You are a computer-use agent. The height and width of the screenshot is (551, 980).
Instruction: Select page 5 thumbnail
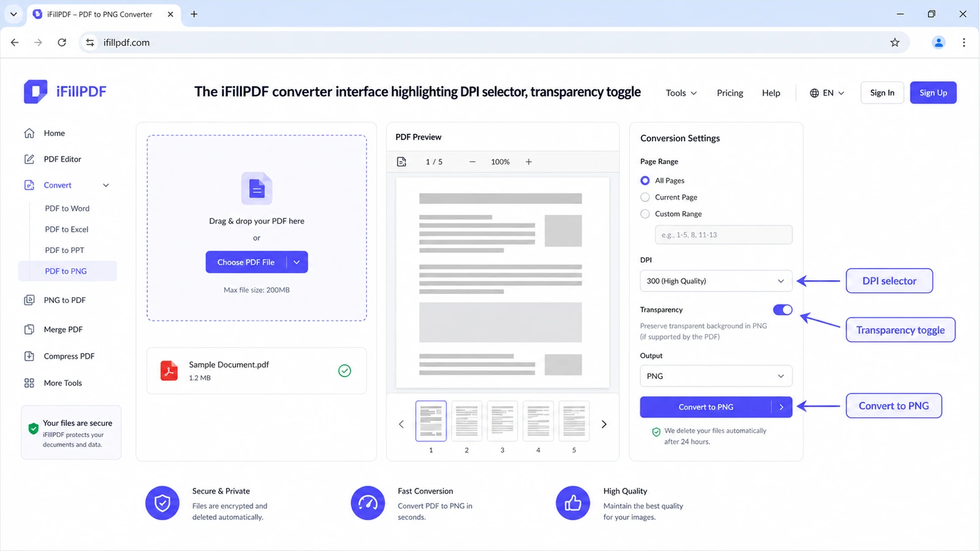[x=574, y=421]
